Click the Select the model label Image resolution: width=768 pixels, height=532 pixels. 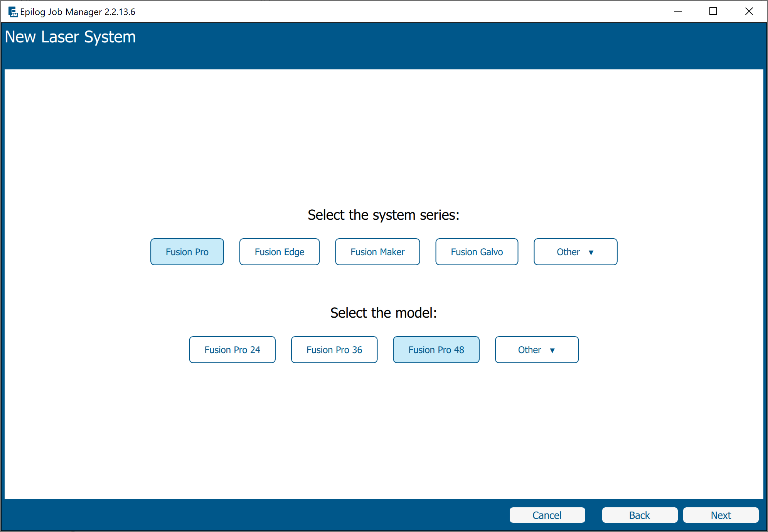[383, 313]
